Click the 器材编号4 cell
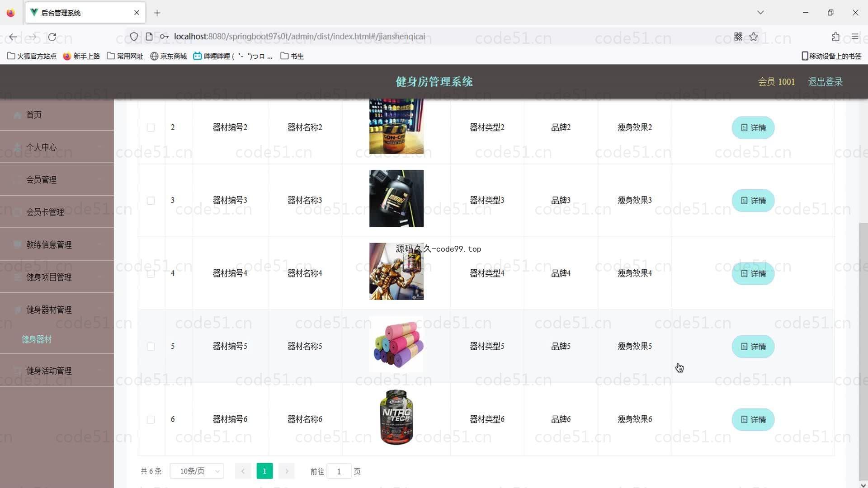The image size is (868, 488). coord(230,273)
